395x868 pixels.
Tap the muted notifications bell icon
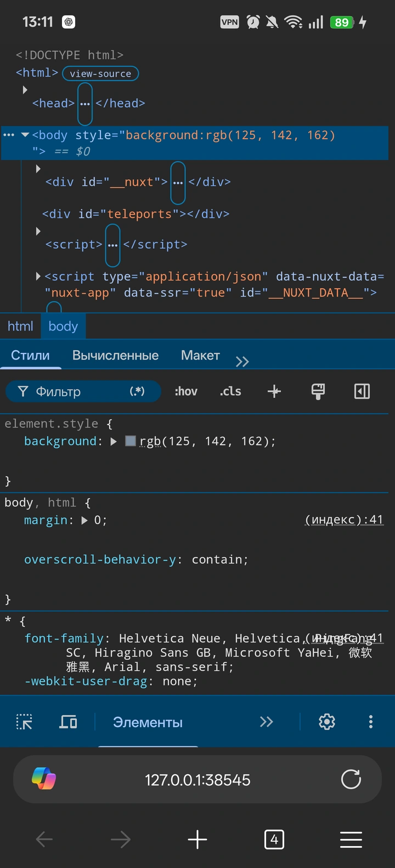point(272,22)
